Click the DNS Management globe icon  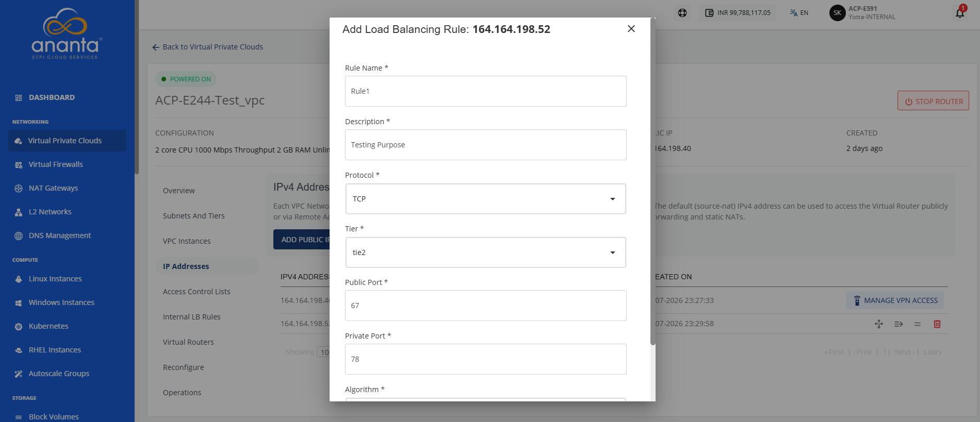(19, 236)
